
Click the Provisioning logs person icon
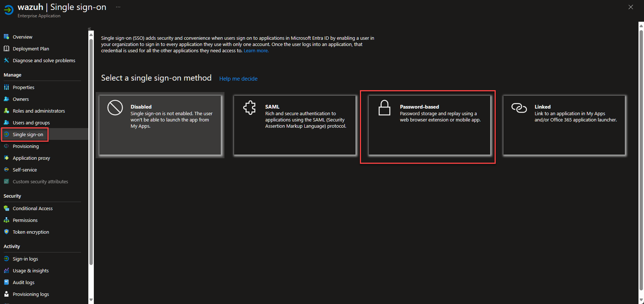pyautogui.click(x=6, y=294)
